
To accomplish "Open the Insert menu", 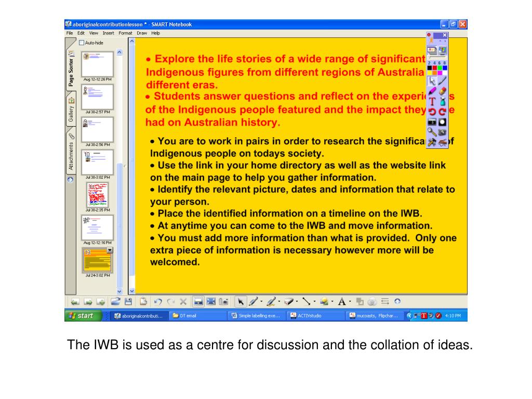I will pos(108,33).
